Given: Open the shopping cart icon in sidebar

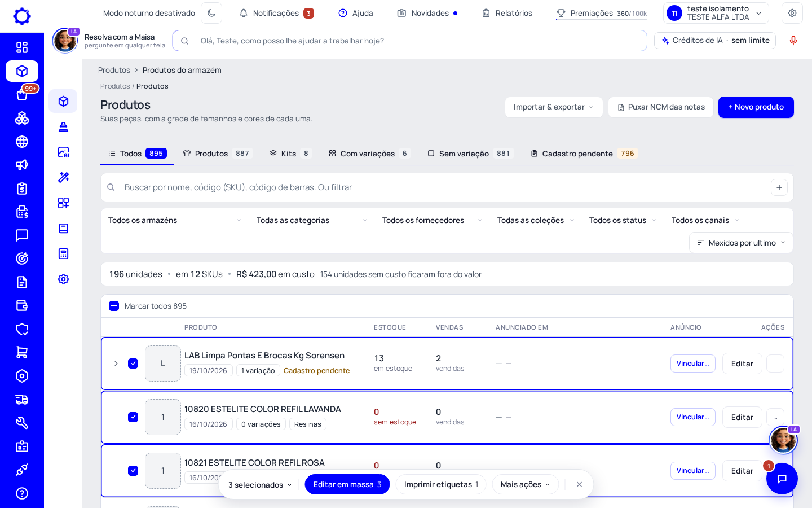Looking at the screenshot, I should 22,352.
